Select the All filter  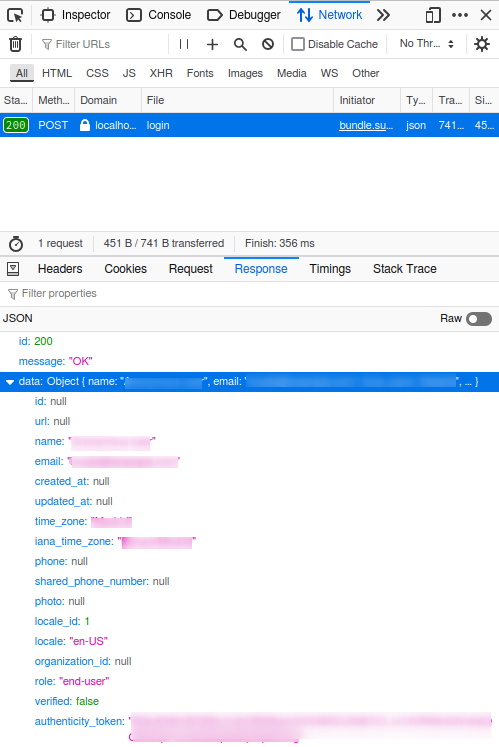pyautogui.click(x=22, y=73)
